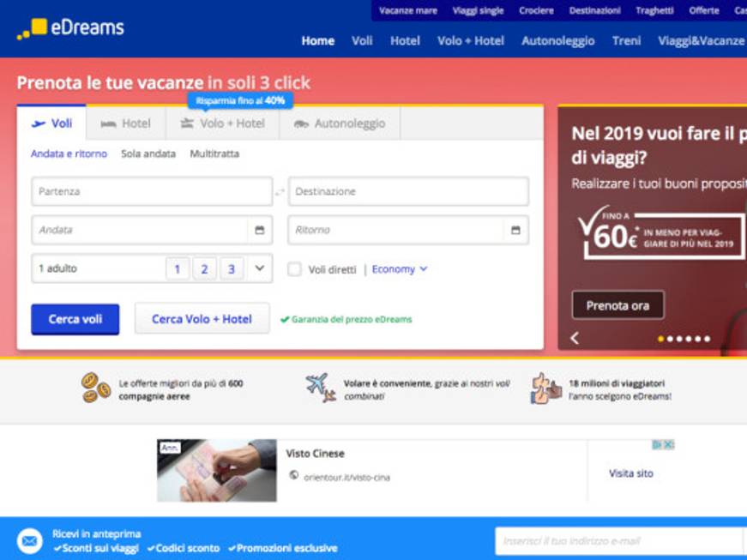Screen dimensions: 747x560
Task: Click the Prenota ora button
Action: (x=617, y=305)
